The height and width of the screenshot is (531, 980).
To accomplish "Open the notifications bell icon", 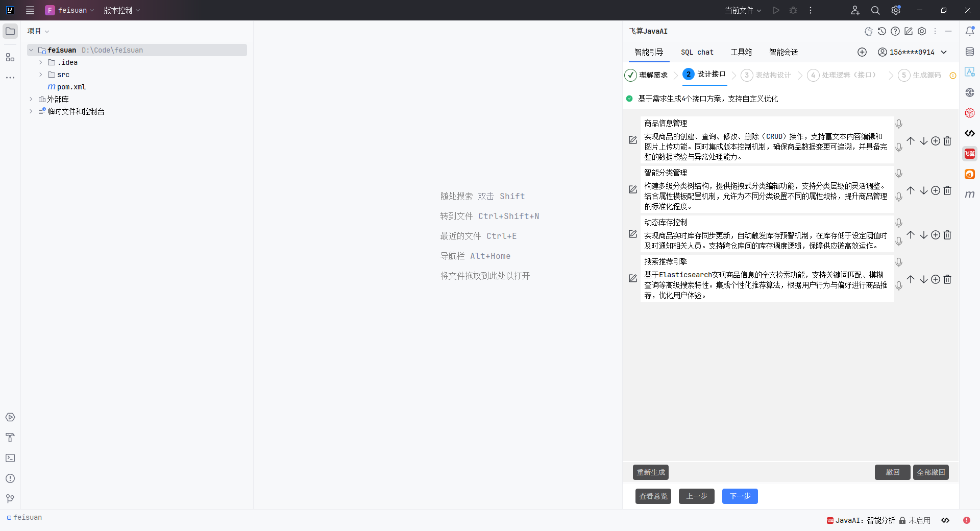I will (970, 31).
